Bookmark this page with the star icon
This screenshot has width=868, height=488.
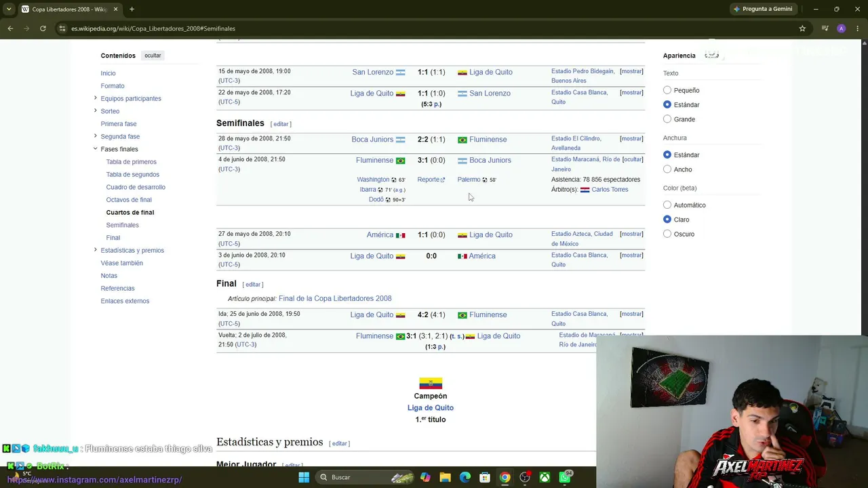802,28
